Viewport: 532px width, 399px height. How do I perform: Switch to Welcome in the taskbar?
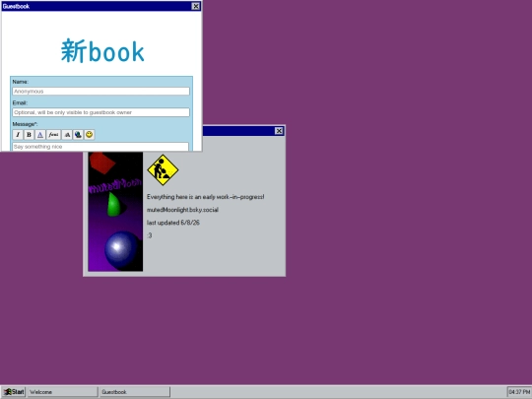tap(62, 392)
